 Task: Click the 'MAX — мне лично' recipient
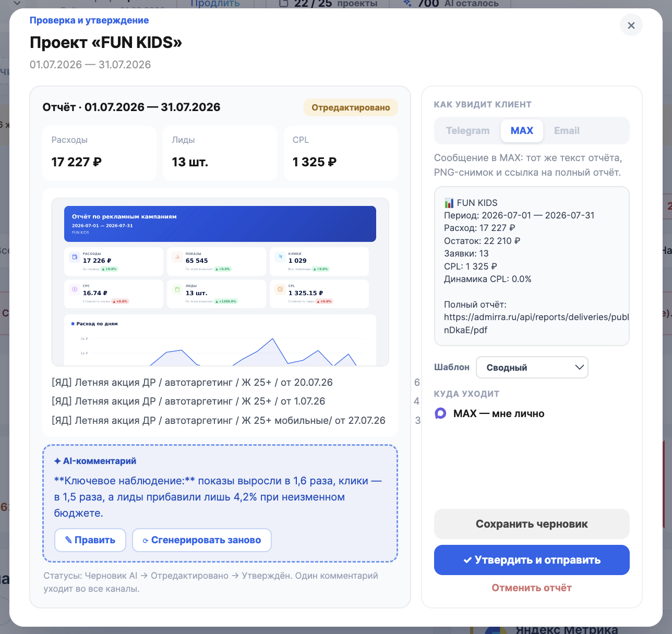point(499,413)
